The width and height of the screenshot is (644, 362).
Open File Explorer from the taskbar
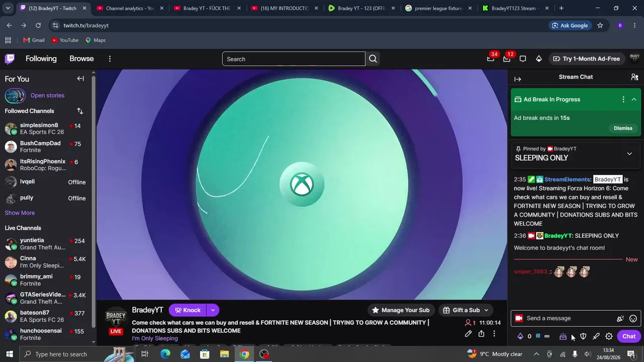[224, 354]
